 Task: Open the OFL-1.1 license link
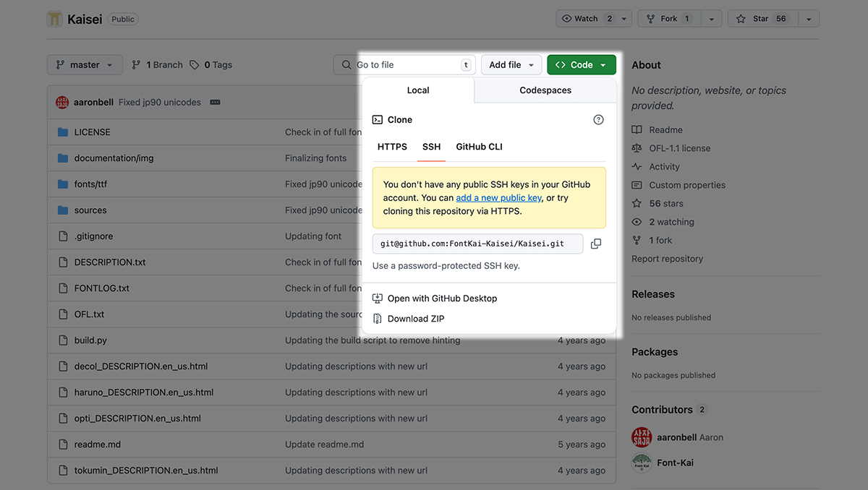[679, 148]
